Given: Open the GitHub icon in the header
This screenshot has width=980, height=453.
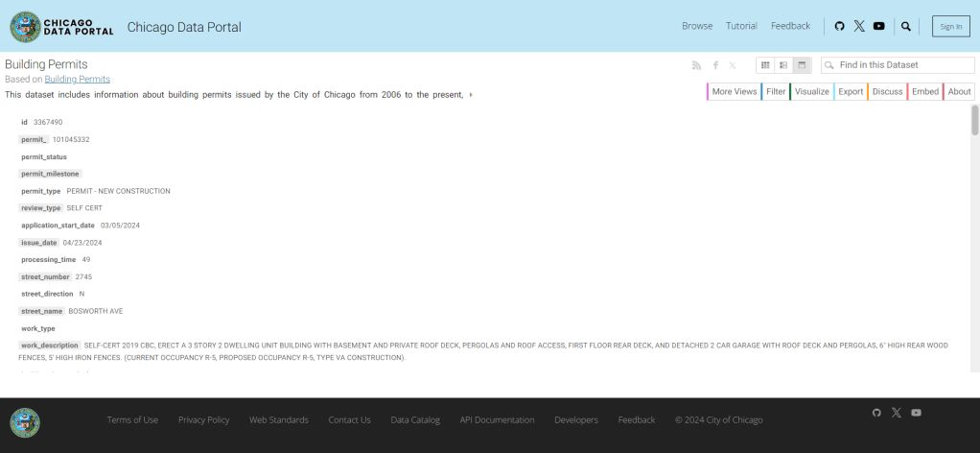Looking at the screenshot, I should (x=840, y=26).
